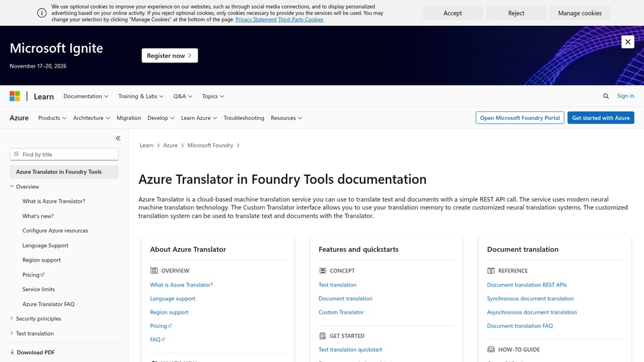Open the Q&A dropdown

(183, 96)
